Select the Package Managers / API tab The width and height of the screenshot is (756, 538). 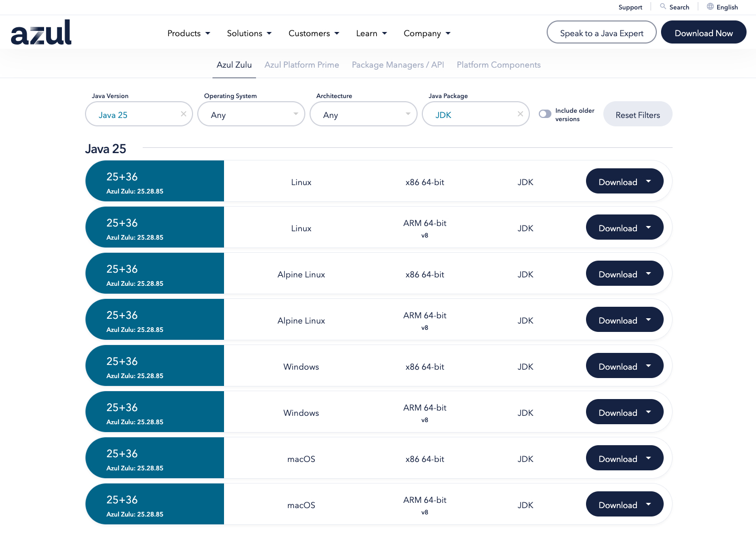pyautogui.click(x=398, y=65)
